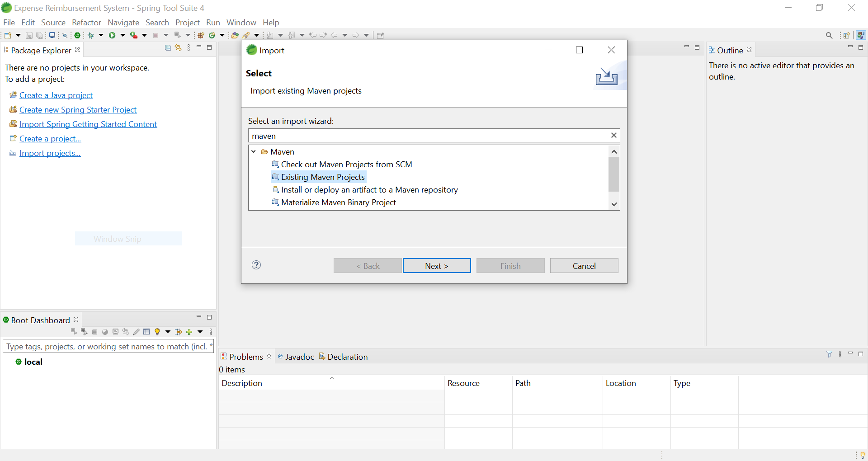This screenshot has height=461, width=868.
Task: Open plus dropdown arrow in Boot Dashboard
Action: click(200, 332)
